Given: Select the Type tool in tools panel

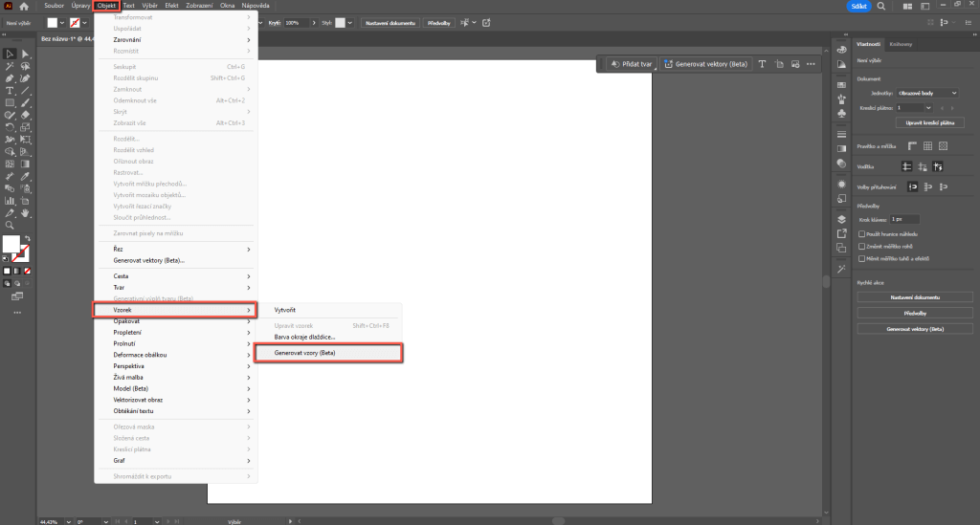Looking at the screenshot, I should click(x=10, y=91).
